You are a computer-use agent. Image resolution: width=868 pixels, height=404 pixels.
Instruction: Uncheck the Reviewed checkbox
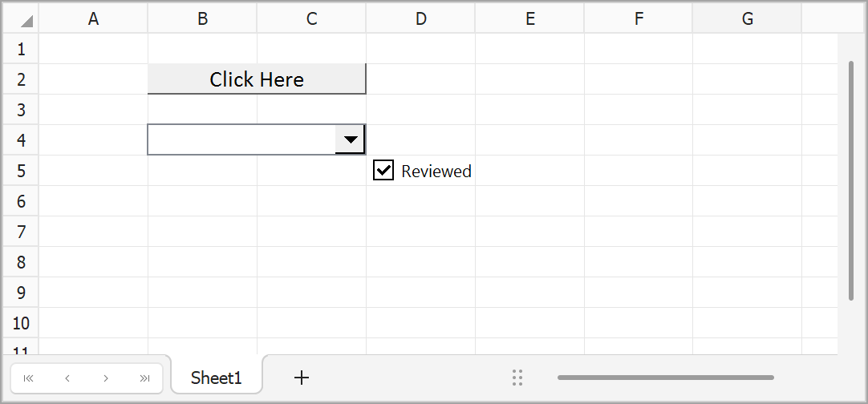[x=383, y=170]
